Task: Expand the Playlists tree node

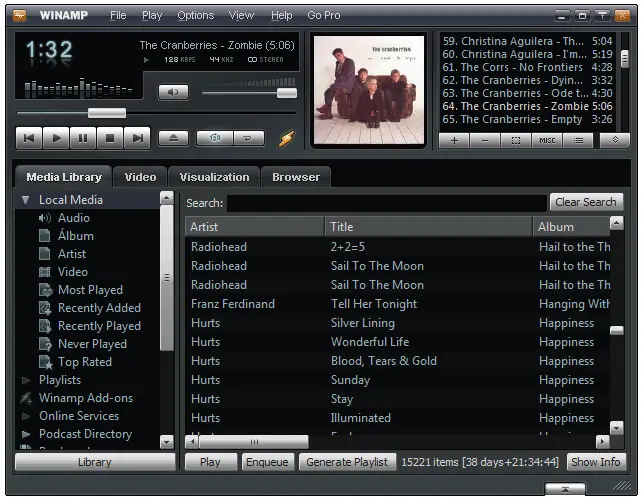Action: (26, 380)
